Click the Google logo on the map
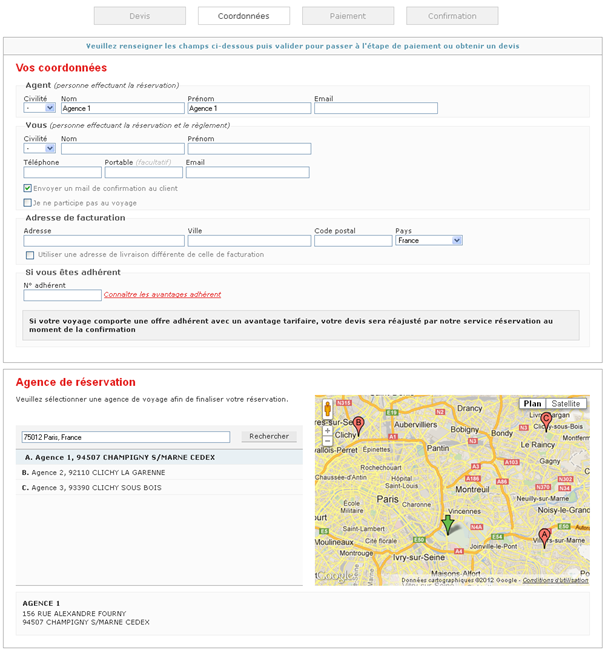Viewport: 605px width, 650px height. pyautogui.click(x=337, y=575)
